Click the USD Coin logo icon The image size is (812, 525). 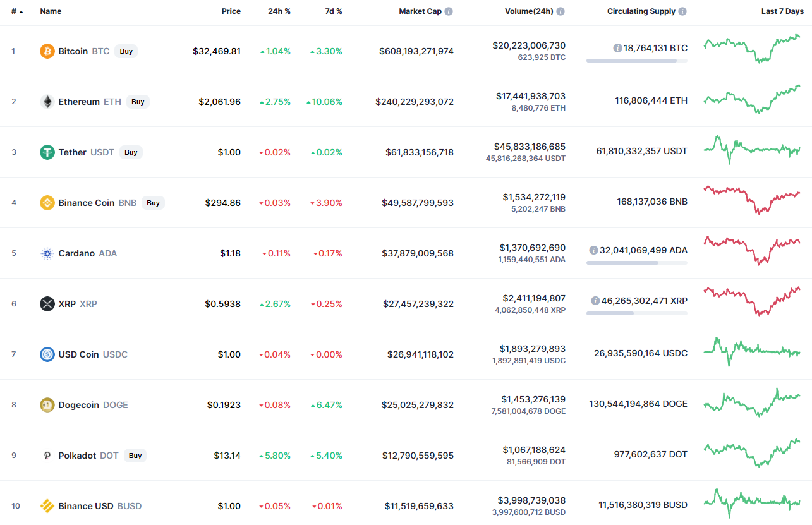pyautogui.click(x=47, y=354)
